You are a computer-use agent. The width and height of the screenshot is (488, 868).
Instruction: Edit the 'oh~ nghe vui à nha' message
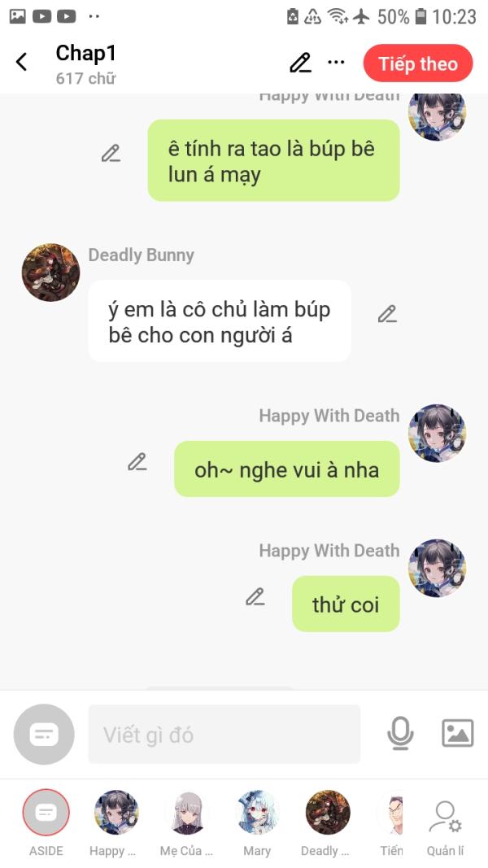click(x=137, y=462)
